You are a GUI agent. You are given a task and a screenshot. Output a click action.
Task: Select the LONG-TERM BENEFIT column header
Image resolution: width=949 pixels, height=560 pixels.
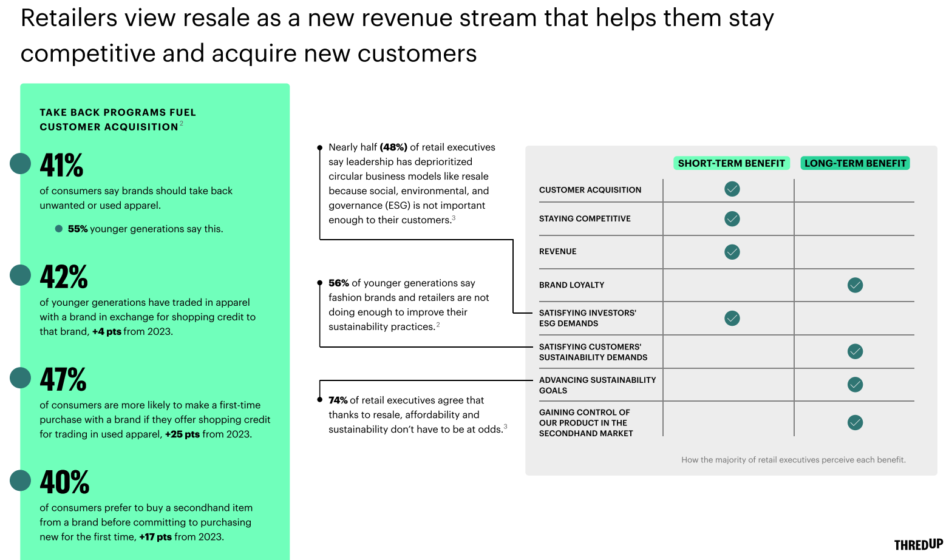click(x=855, y=163)
